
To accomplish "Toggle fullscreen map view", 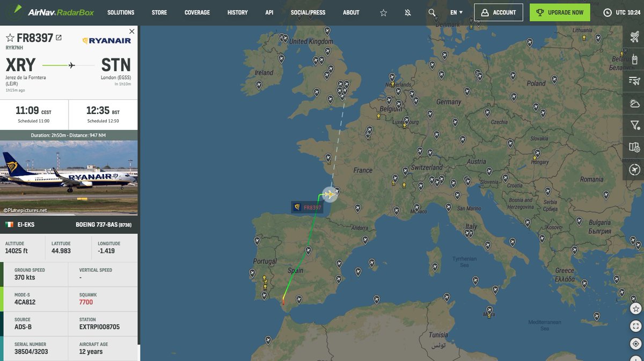I will [636, 326].
